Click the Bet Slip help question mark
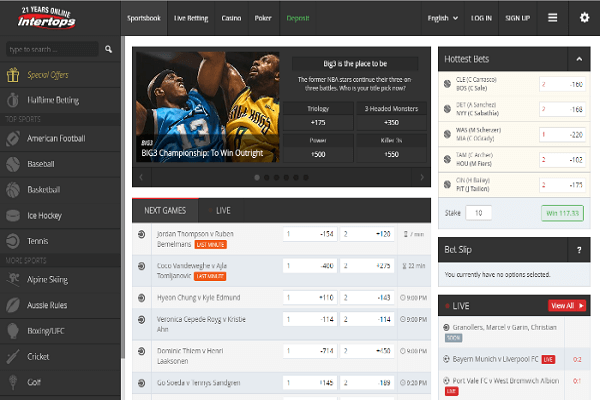600x400 pixels. pyautogui.click(x=579, y=250)
